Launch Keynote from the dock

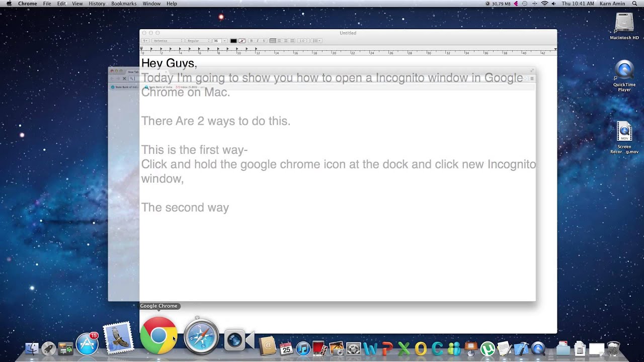(x=471, y=348)
